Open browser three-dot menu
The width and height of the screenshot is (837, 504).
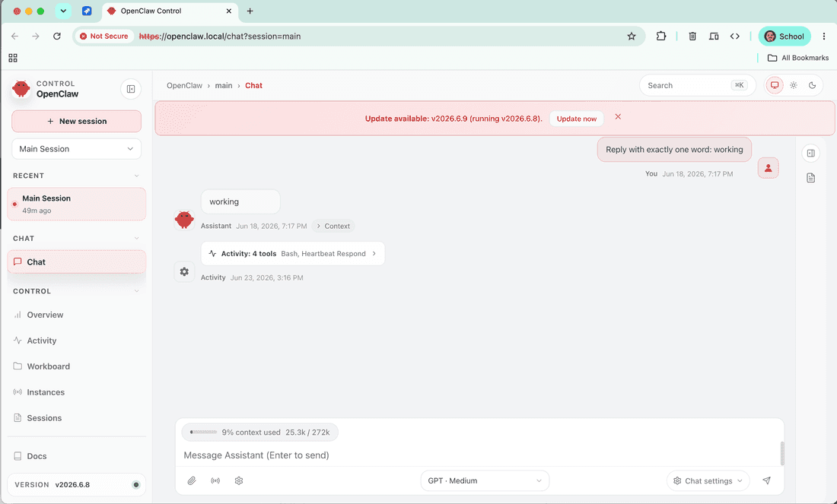[x=824, y=36]
